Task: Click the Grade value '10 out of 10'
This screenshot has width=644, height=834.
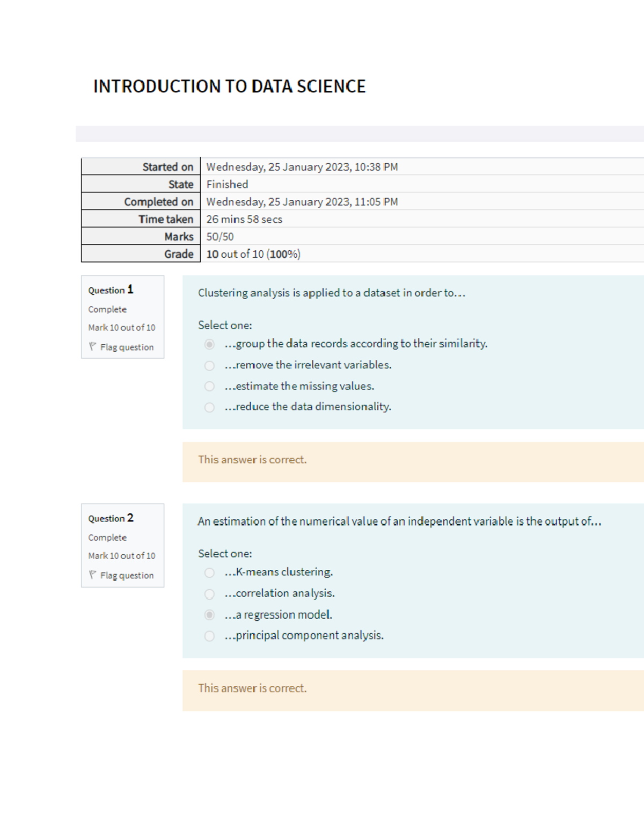Action: point(253,254)
